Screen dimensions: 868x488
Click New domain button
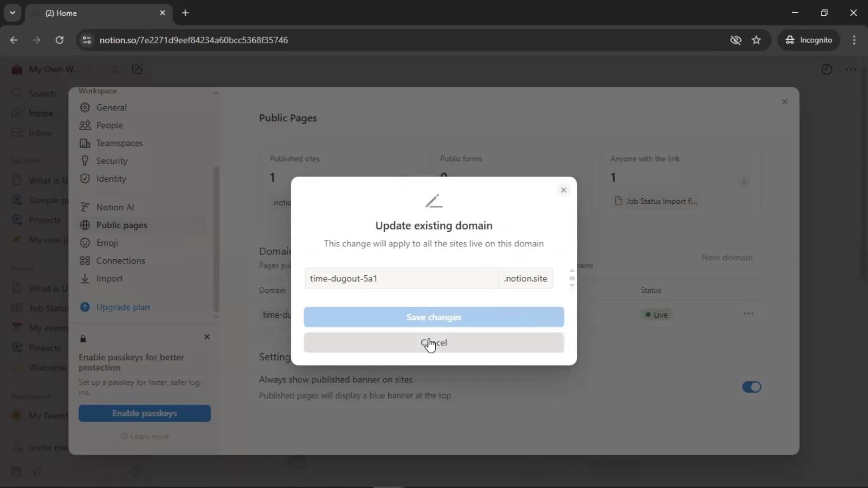(727, 257)
